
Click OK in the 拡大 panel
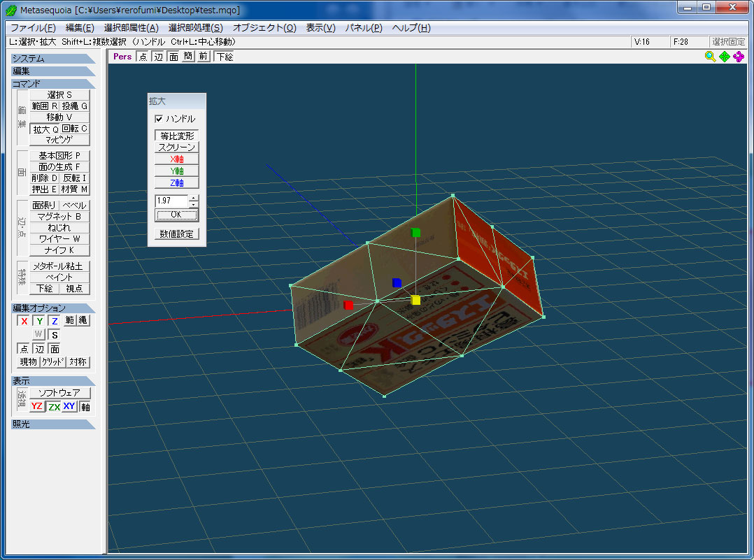[176, 215]
